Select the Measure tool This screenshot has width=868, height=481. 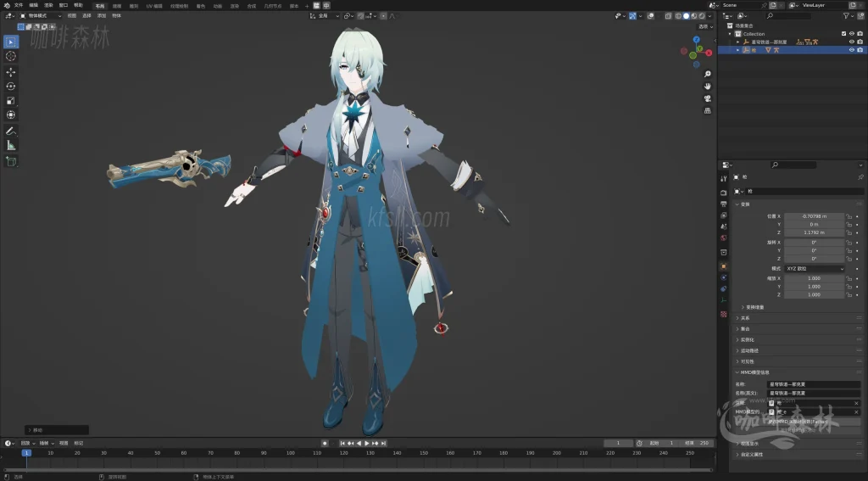[10, 145]
